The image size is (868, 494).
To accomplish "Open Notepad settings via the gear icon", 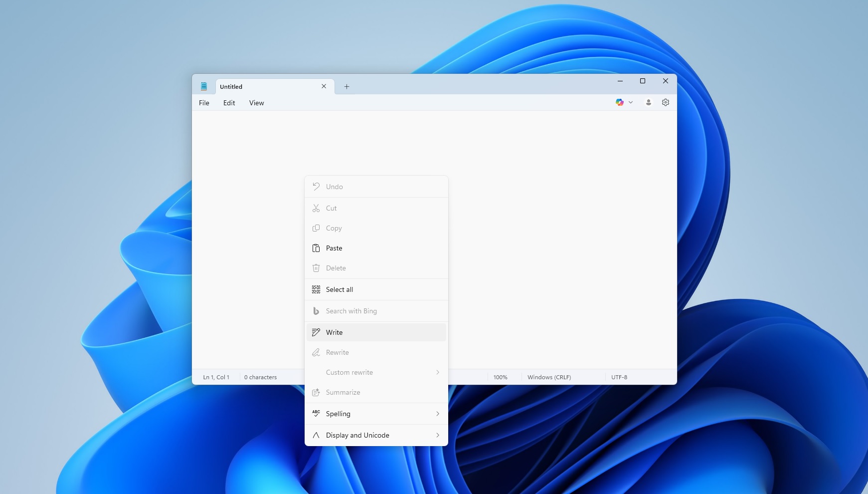I will coord(666,102).
